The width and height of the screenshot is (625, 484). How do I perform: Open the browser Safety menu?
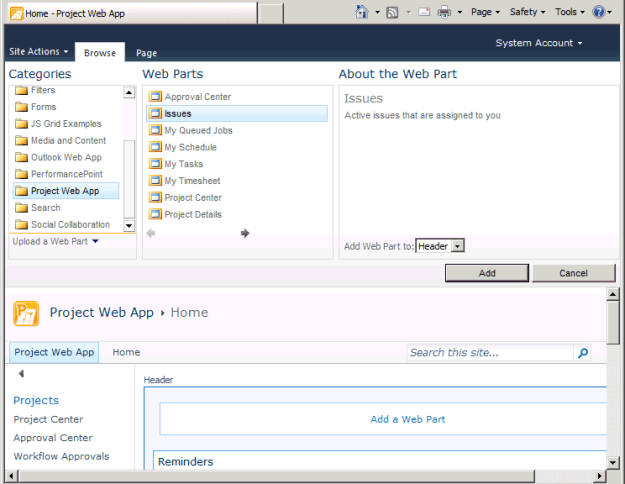527,12
